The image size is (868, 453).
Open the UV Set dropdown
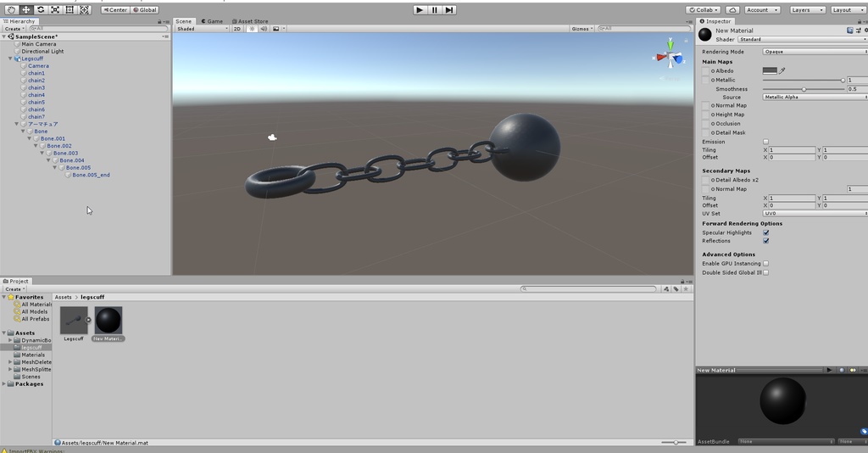click(815, 213)
